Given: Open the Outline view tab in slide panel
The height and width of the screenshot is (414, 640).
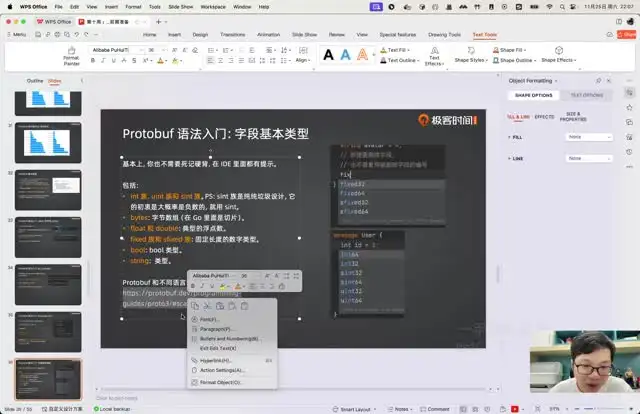Looking at the screenshot, I should pyautogui.click(x=35, y=80).
